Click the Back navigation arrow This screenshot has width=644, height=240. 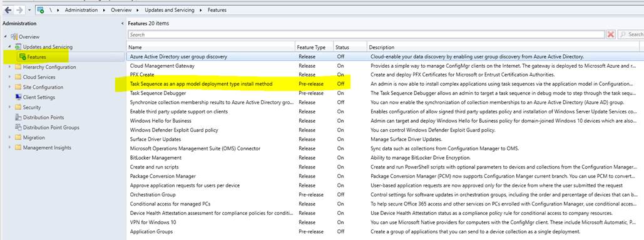click(8, 10)
